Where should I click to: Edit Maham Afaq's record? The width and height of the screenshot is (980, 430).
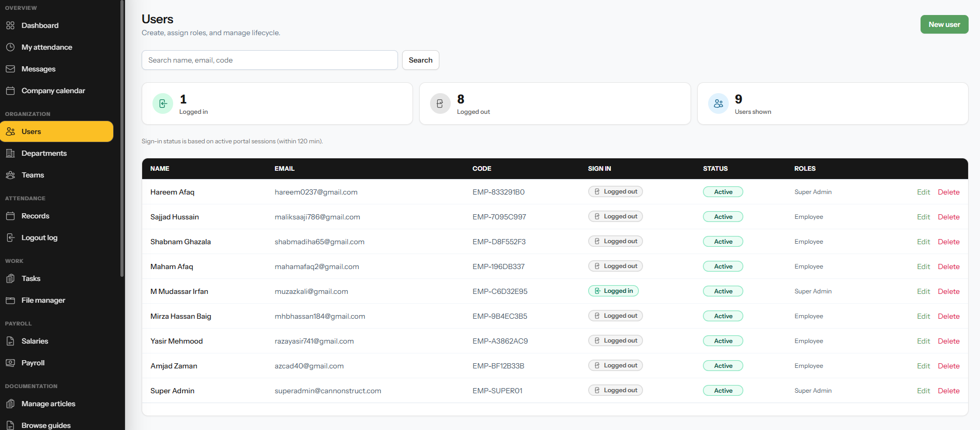(x=923, y=266)
